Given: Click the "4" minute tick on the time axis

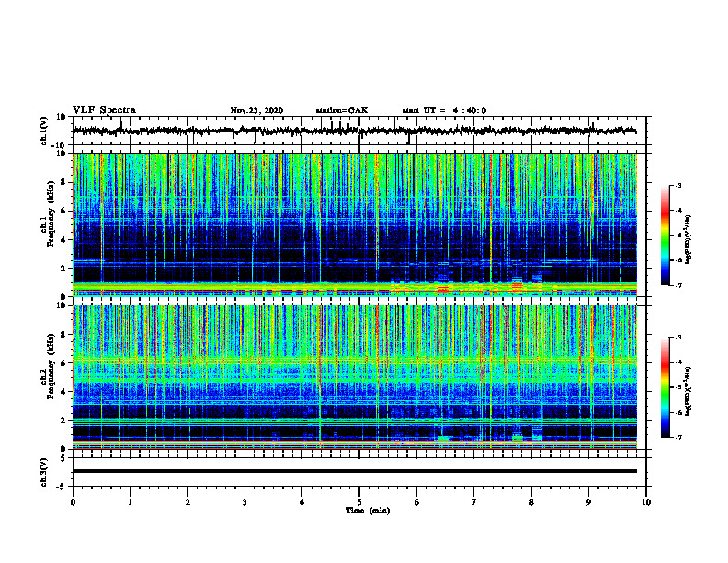Looking at the screenshot, I should (302, 502).
